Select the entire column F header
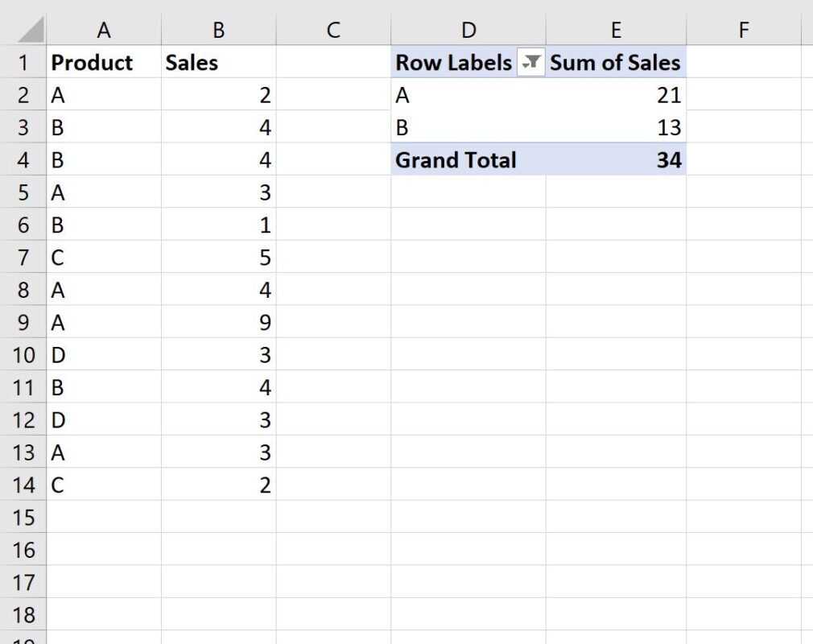 pyautogui.click(x=743, y=29)
